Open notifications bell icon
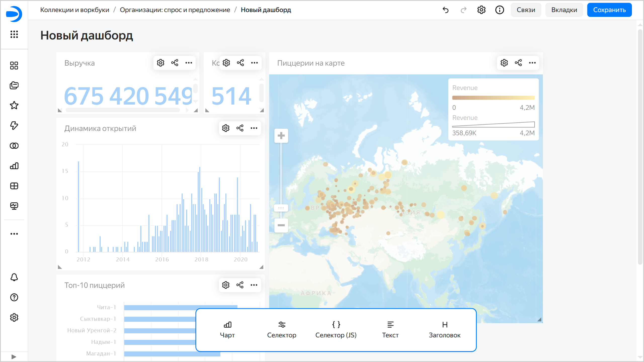644x362 pixels. click(x=14, y=277)
